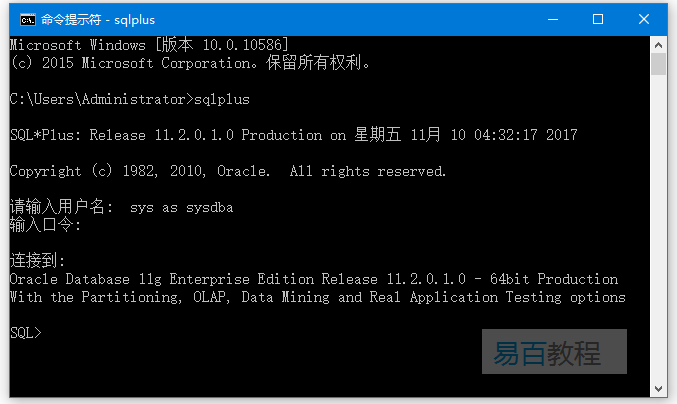Click the 易百教程 watermark logo
Screen dimensions: 677x404
pyautogui.click(x=553, y=352)
